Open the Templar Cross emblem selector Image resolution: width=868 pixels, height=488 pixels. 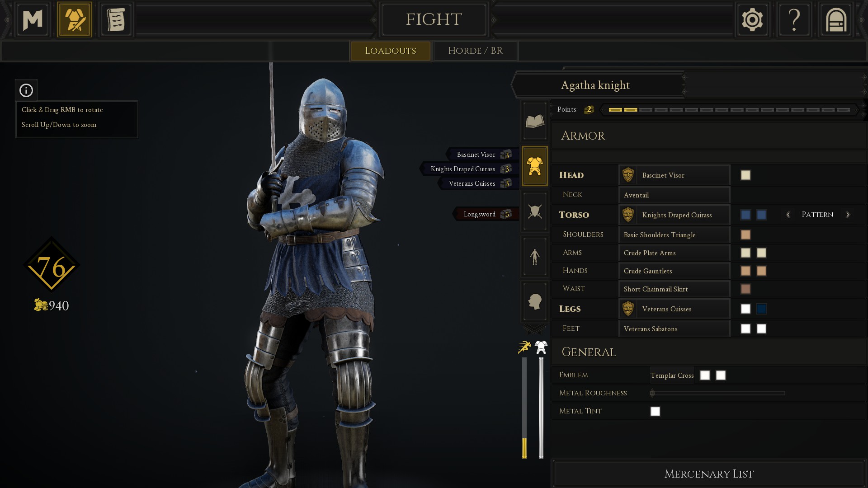(x=672, y=375)
